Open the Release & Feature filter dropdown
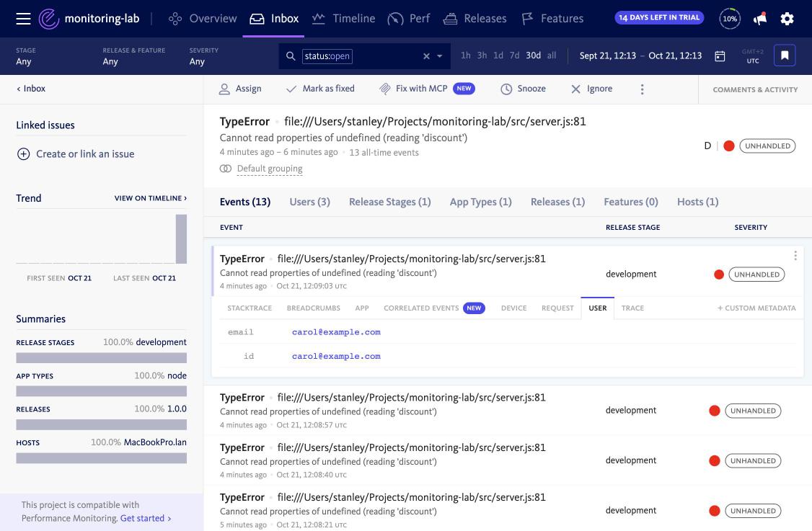Viewport: 812px width, 531px height. pyautogui.click(x=133, y=56)
